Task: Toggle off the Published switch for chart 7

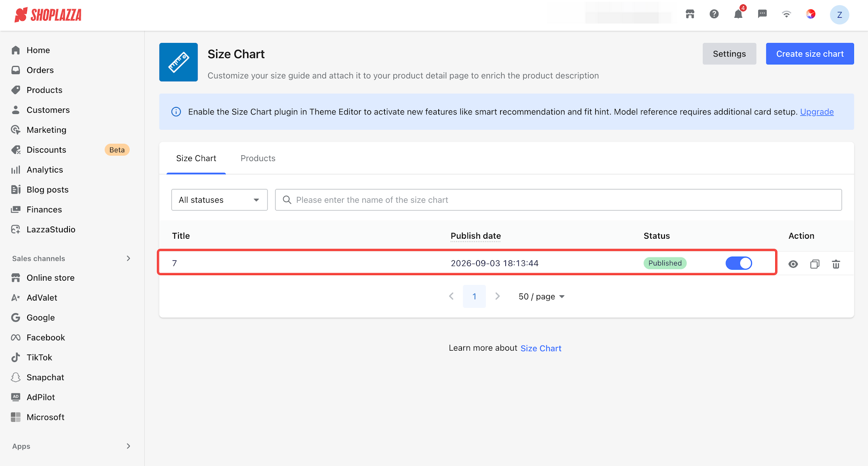Action: tap(739, 263)
